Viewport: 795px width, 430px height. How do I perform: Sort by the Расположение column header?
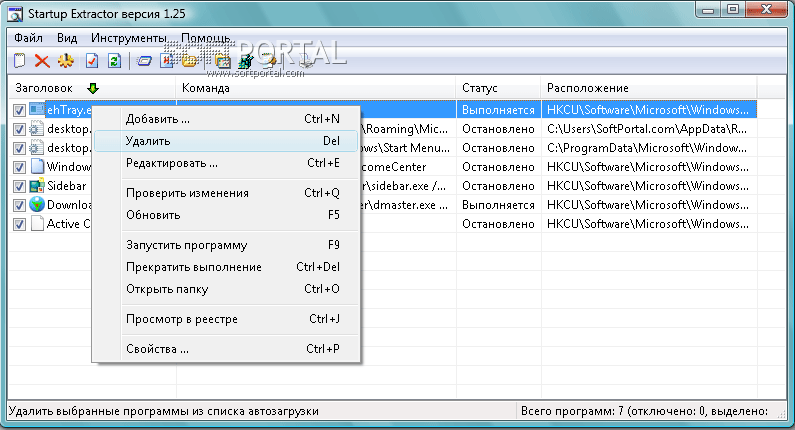coord(649,88)
